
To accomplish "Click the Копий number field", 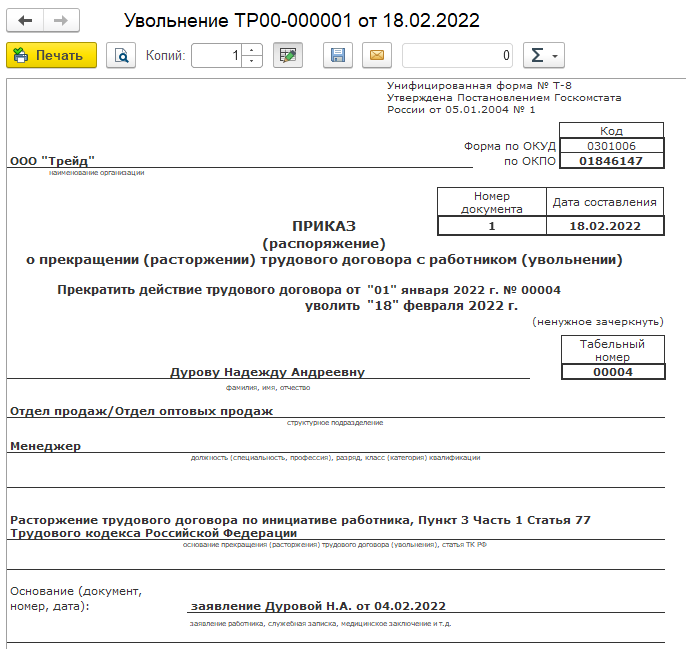I will click(217, 55).
